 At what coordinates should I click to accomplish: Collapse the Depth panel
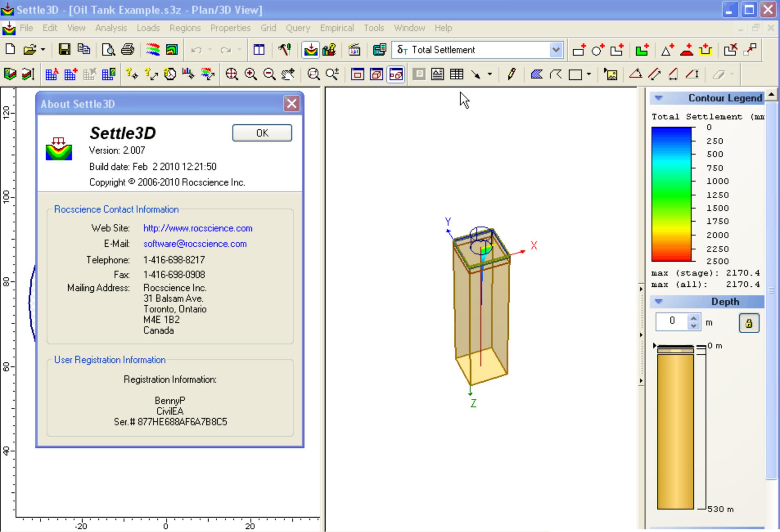click(x=658, y=302)
